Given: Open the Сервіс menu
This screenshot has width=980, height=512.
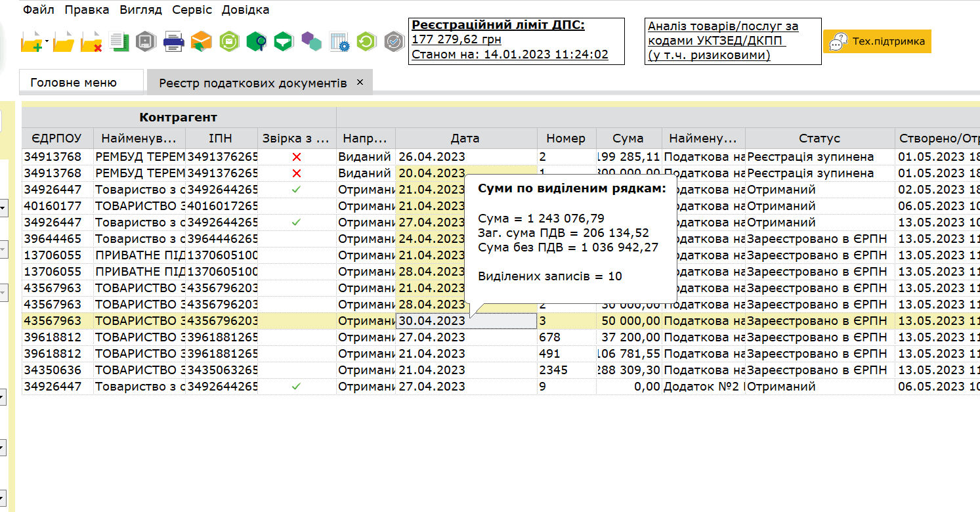Looking at the screenshot, I should (x=192, y=10).
